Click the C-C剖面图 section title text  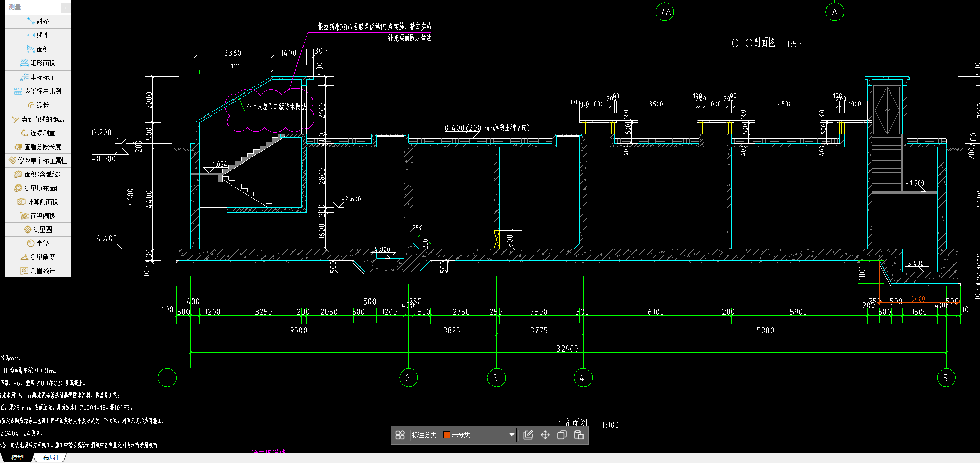click(754, 43)
